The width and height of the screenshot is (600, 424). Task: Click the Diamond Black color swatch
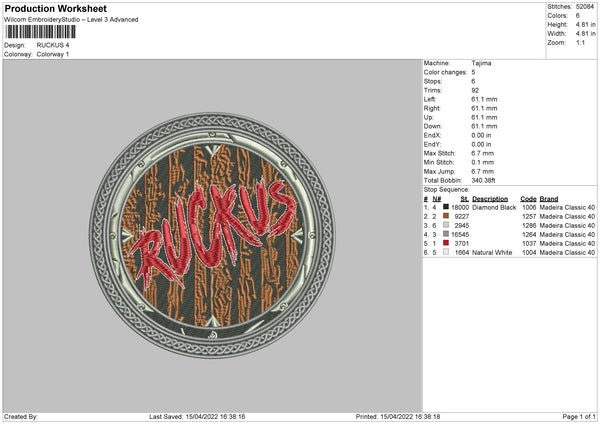(446, 207)
